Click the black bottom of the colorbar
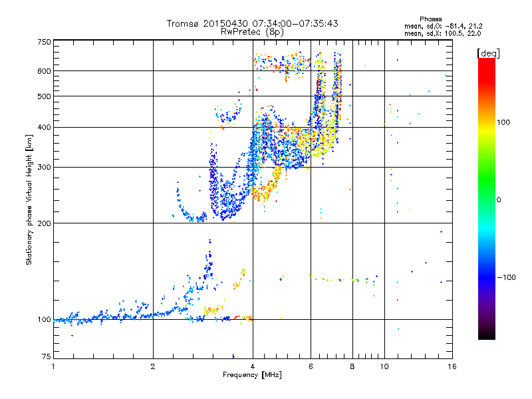Viewport: 532px width, 399px height. tap(487, 334)
